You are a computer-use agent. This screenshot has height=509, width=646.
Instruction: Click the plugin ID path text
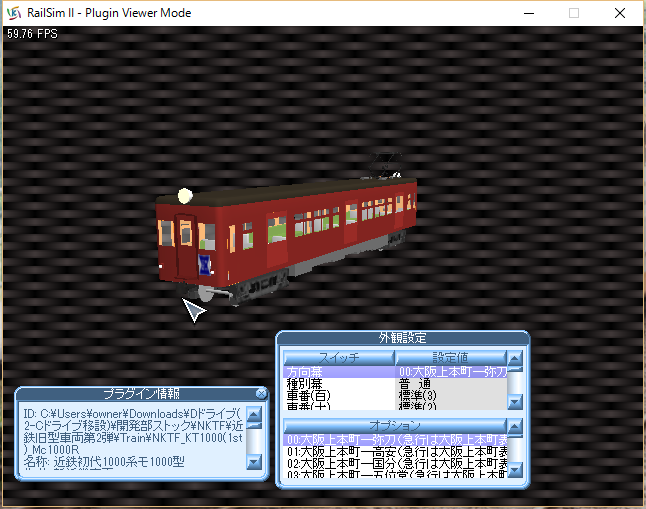[133, 432]
